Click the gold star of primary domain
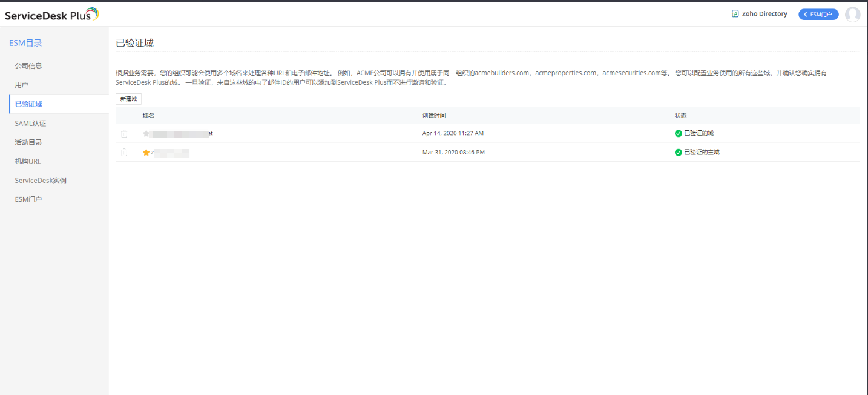This screenshot has width=868, height=395. tap(146, 153)
